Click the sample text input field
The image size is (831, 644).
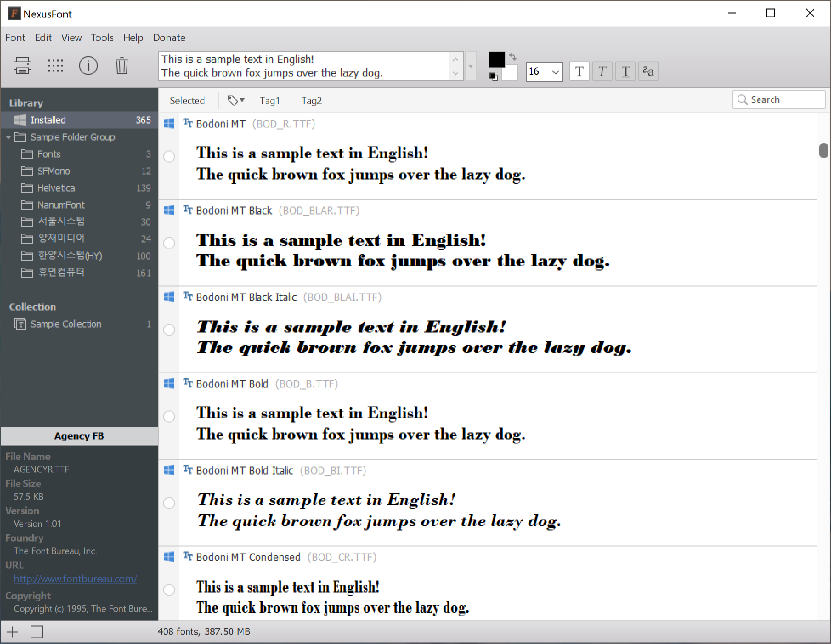click(308, 66)
